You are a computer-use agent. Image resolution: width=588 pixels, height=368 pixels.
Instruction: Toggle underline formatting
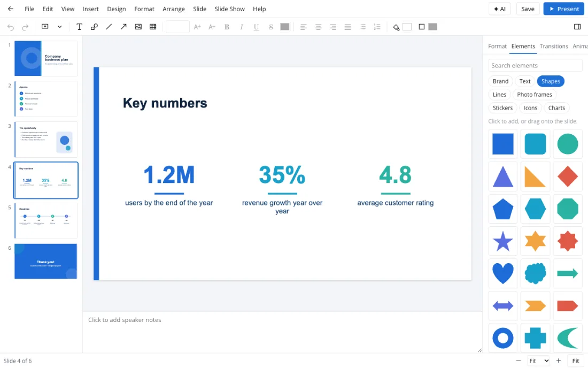click(x=256, y=27)
